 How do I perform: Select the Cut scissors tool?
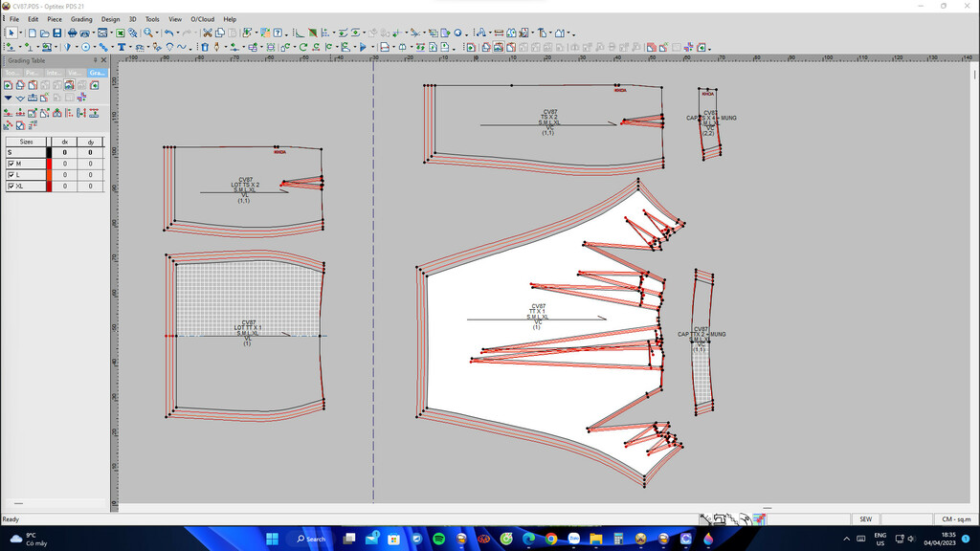[x=207, y=33]
